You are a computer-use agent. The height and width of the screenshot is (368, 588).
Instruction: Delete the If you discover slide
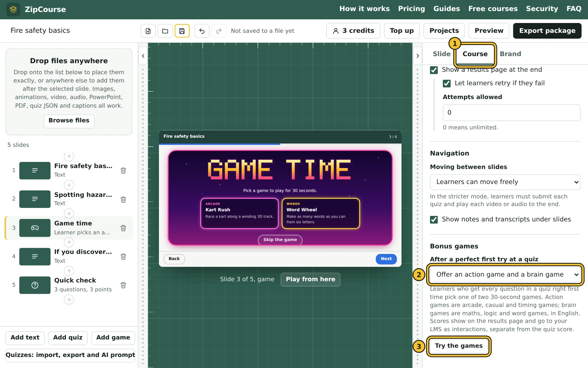pos(123,256)
